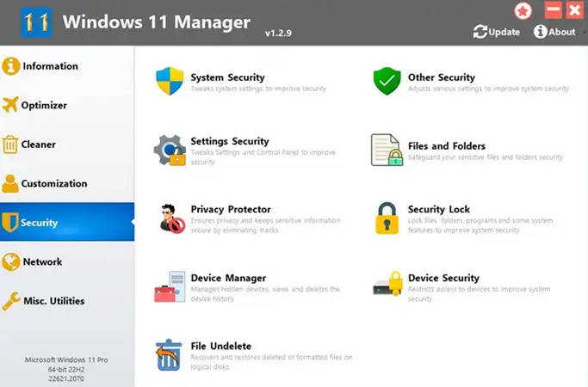Image resolution: width=588 pixels, height=387 pixels.
Task: Click 'Lock files, folders, programs' description
Action: [480, 225]
